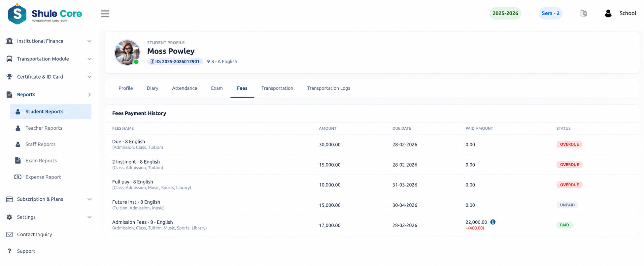
Task: Click the Support question mark icon
Action: pyautogui.click(x=10, y=251)
